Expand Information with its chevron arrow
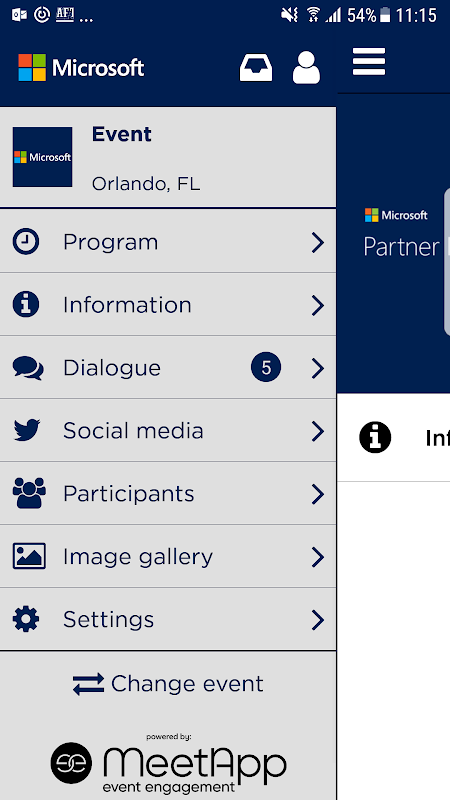450x800 pixels. pyautogui.click(x=318, y=306)
